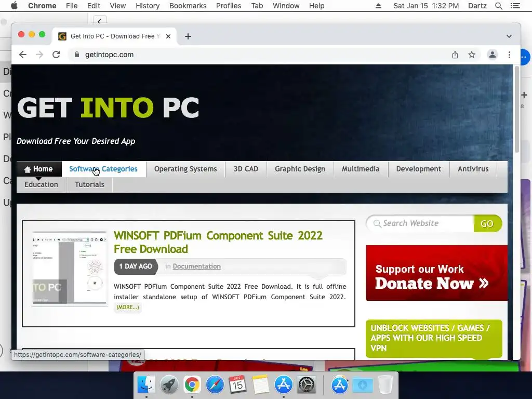Open the Help menu
Viewport: 532px width, 399px height.
316,6
